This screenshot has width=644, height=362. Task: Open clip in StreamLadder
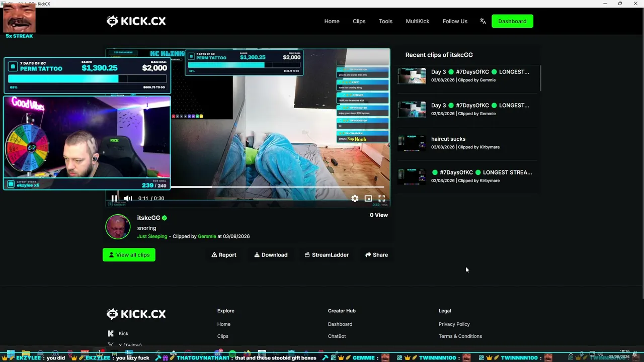(x=327, y=255)
